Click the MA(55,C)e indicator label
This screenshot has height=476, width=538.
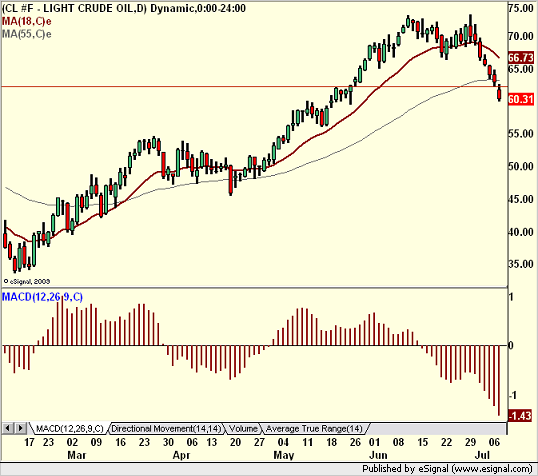[27, 34]
